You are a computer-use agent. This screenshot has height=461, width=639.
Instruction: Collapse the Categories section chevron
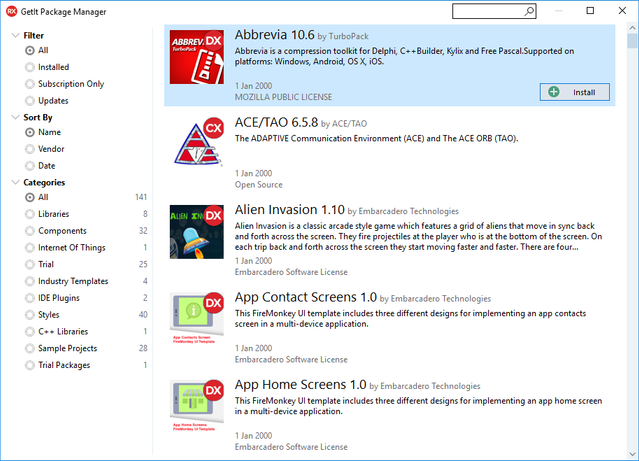tap(15, 182)
